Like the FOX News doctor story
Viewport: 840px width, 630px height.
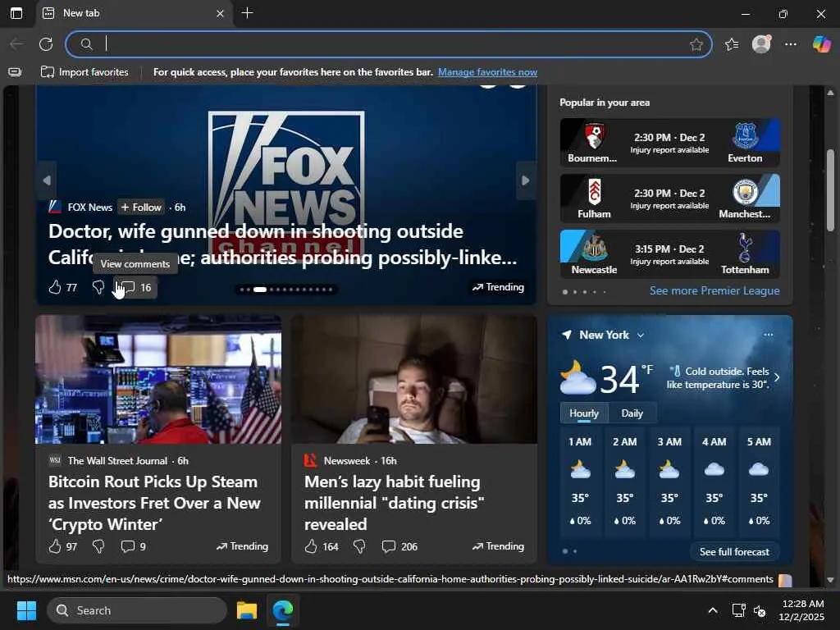click(x=62, y=288)
